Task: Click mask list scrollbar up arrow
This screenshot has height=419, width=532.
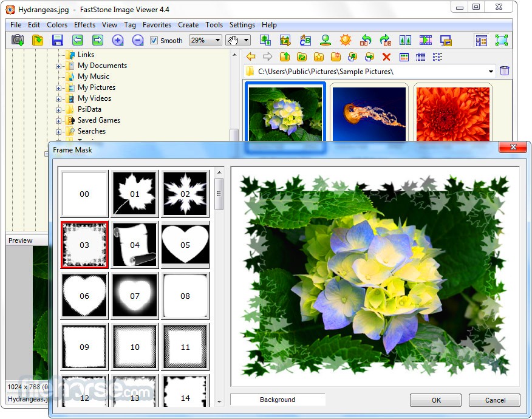Action: pyautogui.click(x=219, y=172)
